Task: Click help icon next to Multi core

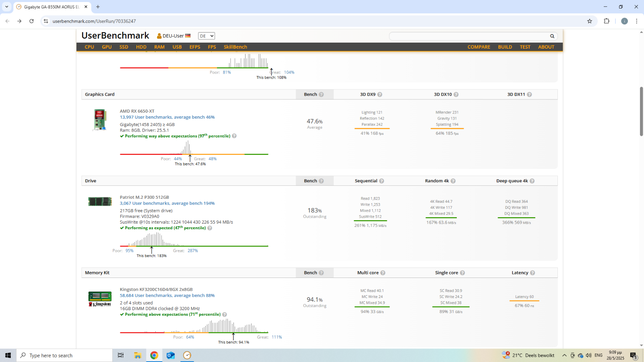Action: coord(383,273)
